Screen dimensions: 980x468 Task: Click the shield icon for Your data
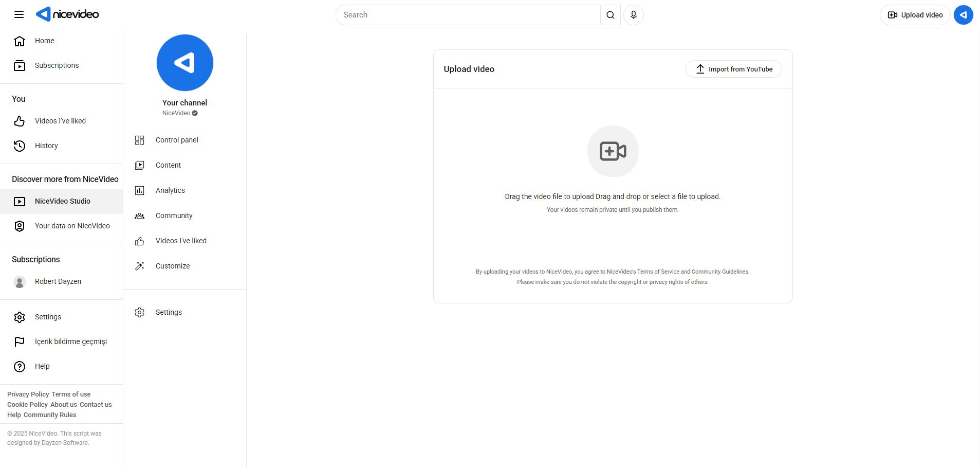[20, 226]
